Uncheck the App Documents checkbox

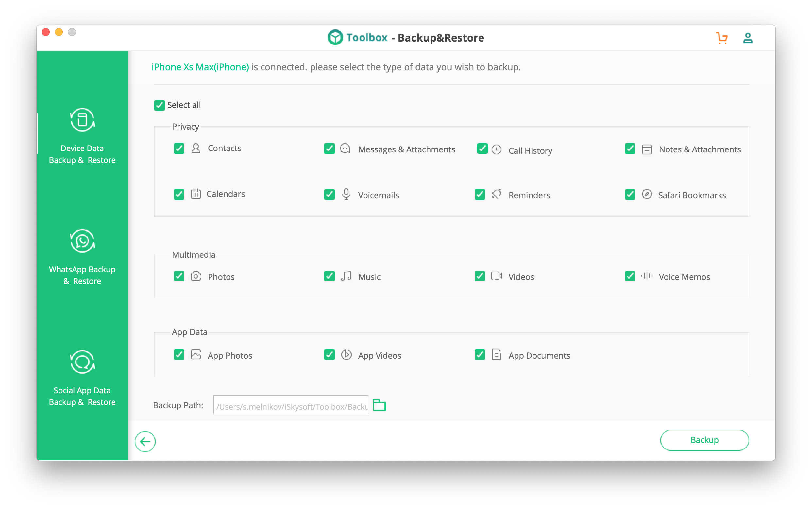(480, 355)
